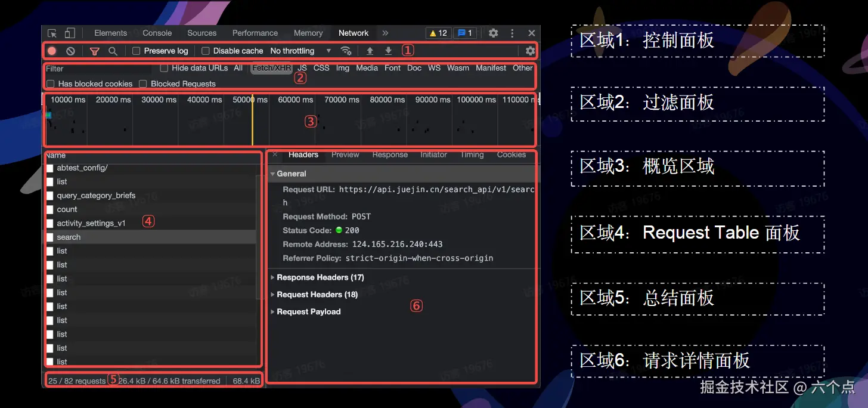Open the Timing tab
The image size is (868, 408).
pos(472,154)
